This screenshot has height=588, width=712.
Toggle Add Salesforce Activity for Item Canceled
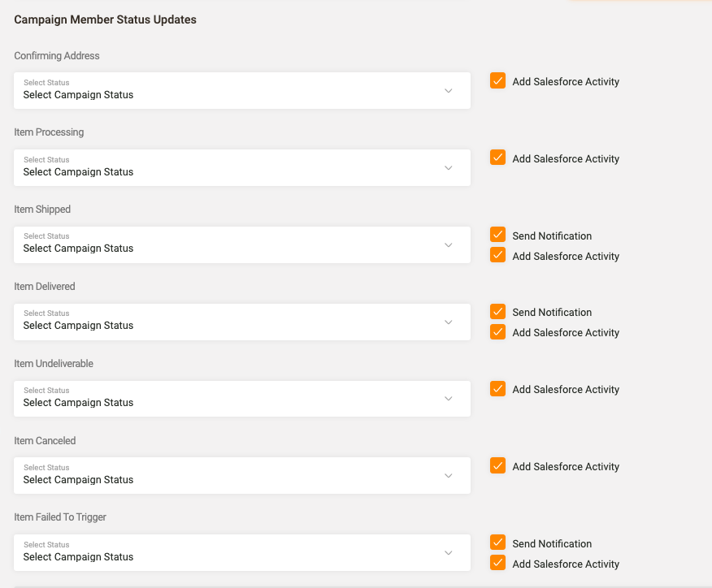pos(498,466)
